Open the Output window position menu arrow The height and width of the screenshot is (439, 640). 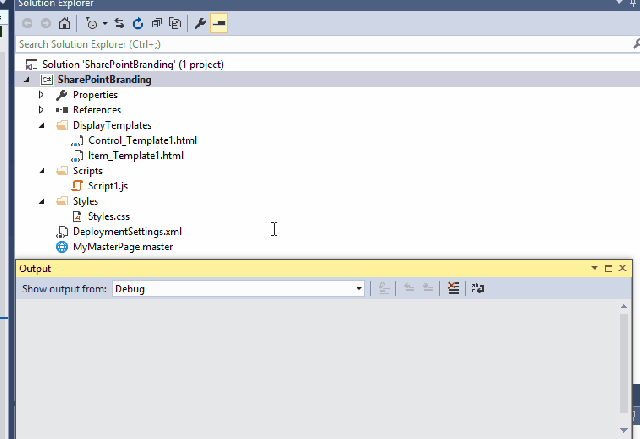click(x=594, y=268)
